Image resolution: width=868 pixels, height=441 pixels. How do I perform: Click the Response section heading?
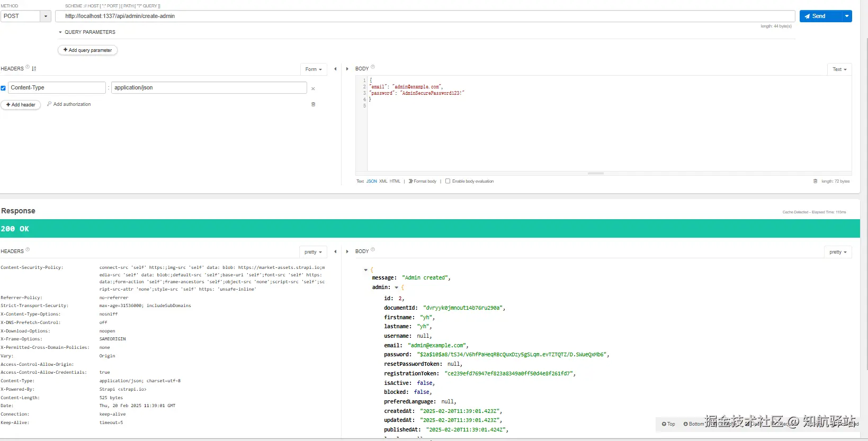(19, 211)
